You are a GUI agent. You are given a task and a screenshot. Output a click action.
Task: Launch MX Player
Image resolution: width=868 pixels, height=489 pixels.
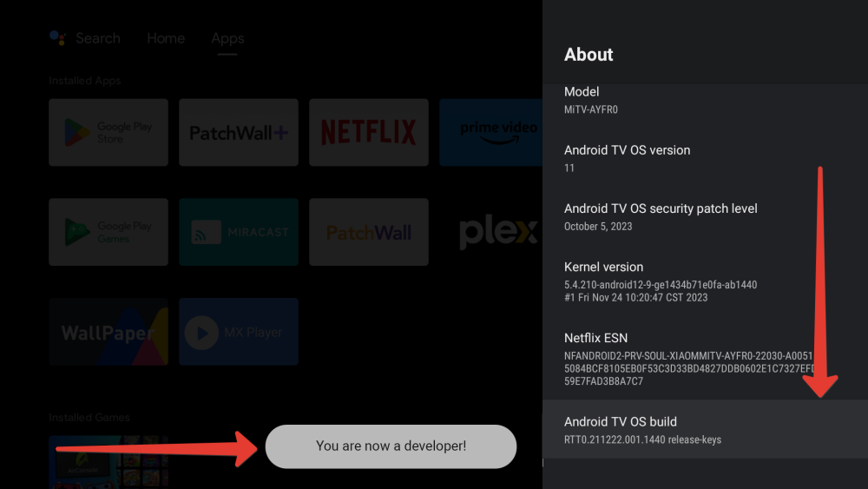(x=239, y=332)
